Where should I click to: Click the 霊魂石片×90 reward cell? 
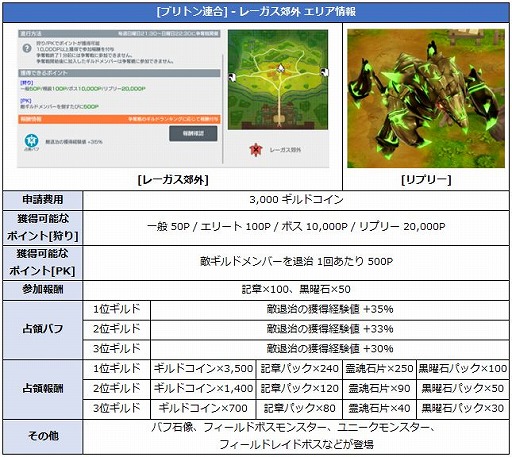[379, 389]
